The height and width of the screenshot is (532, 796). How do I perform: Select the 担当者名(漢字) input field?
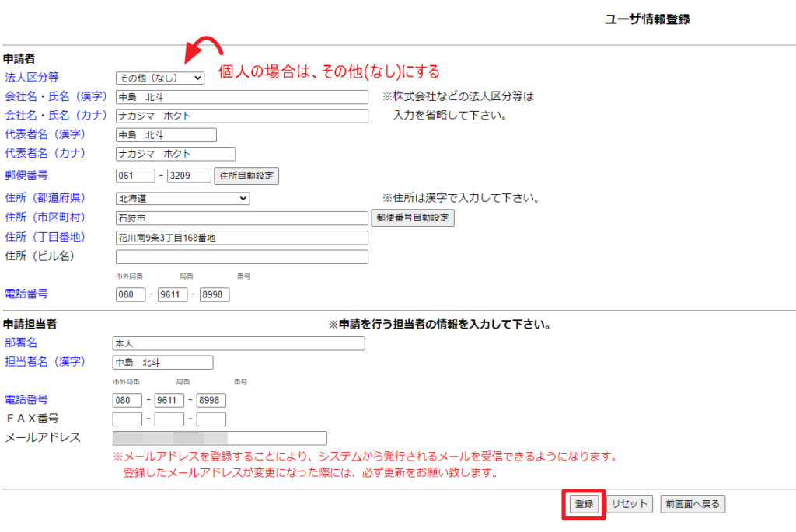(162, 363)
